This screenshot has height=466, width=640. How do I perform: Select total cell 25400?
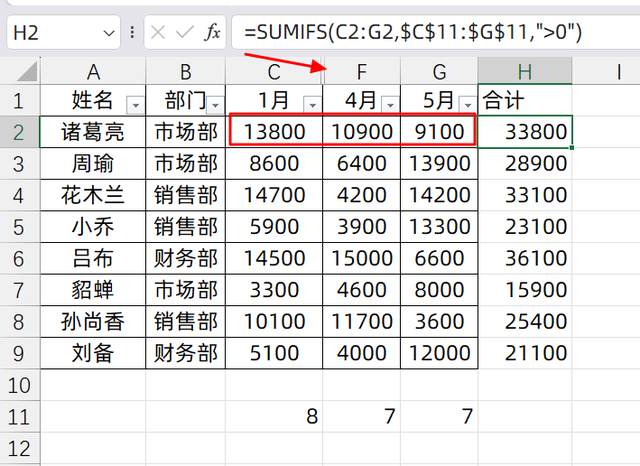[x=525, y=322]
